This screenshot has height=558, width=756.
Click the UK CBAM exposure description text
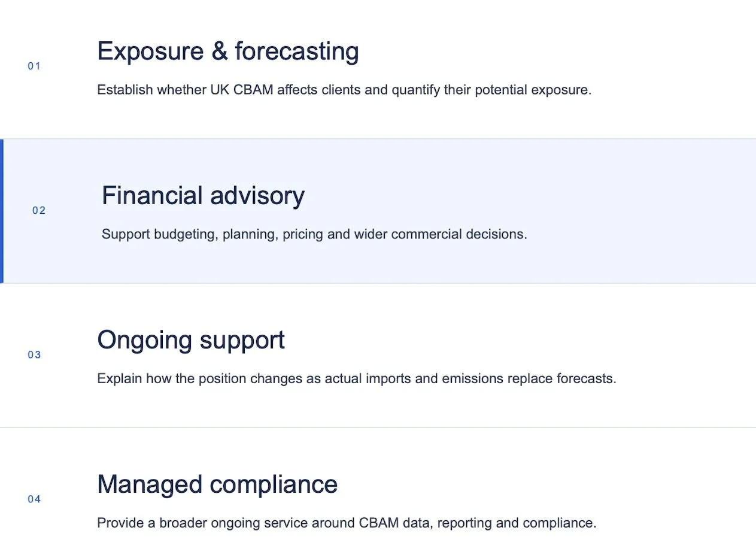point(344,90)
